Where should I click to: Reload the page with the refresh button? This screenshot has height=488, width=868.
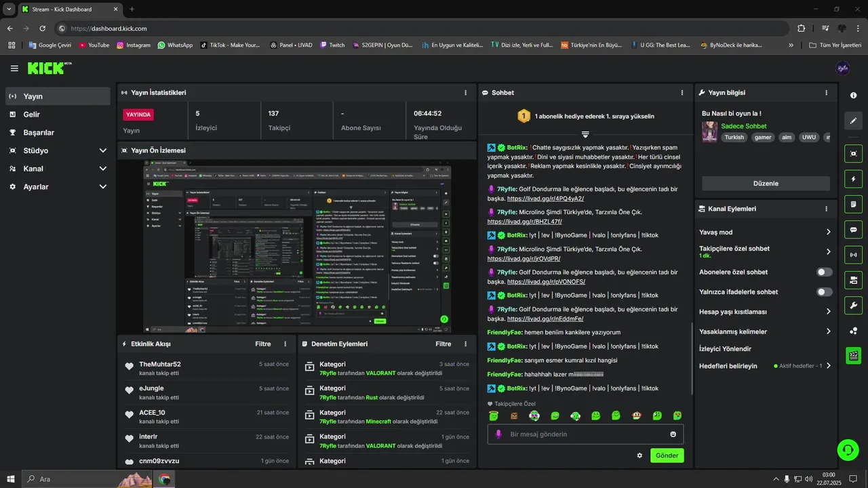coord(42,28)
